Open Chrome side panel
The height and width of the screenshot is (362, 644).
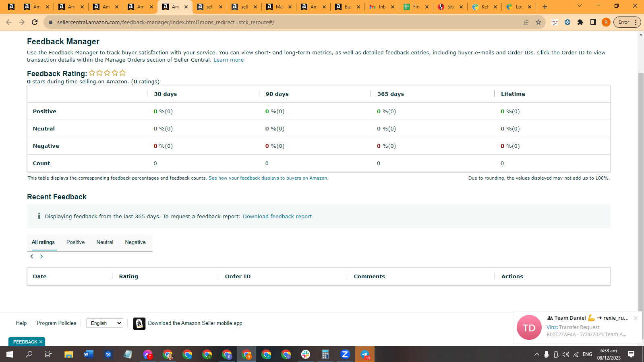pos(593,22)
